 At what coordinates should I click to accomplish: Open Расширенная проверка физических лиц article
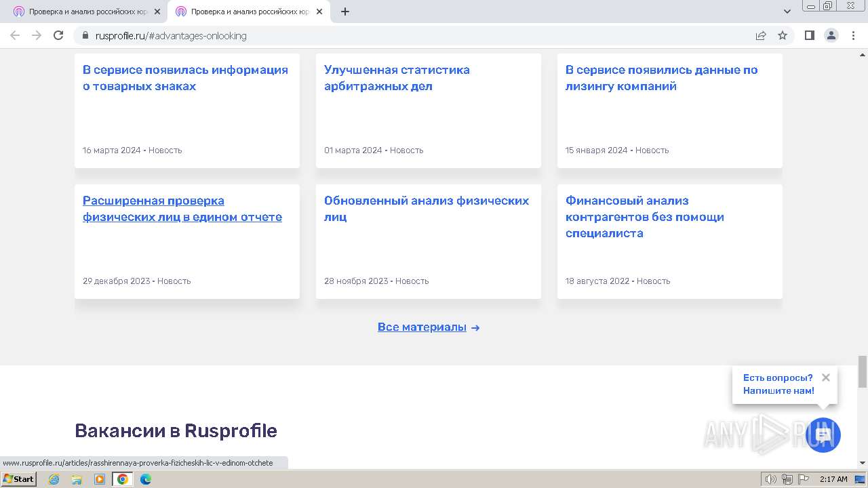point(182,209)
